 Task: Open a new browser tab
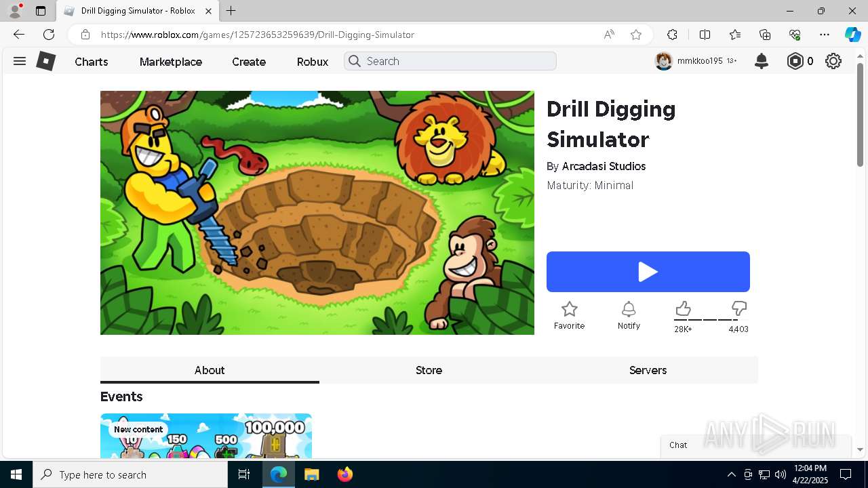pyautogui.click(x=231, y=11)
